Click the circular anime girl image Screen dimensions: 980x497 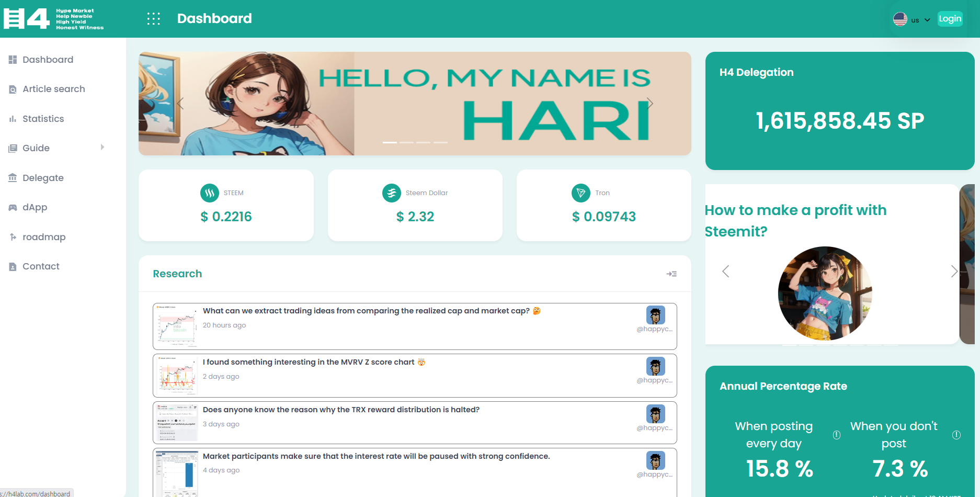point(825,293)
